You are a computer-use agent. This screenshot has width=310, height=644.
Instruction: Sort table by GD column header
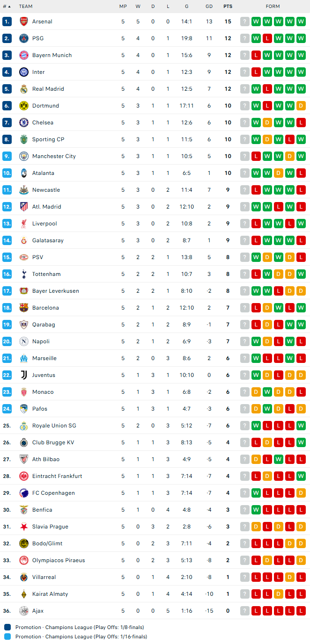pos(209,7)
